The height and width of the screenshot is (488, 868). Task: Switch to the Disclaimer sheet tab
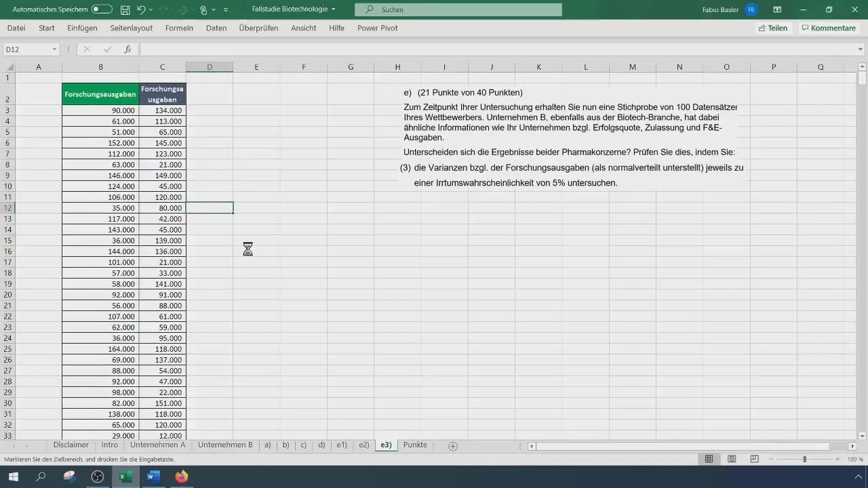pyautogui.click(x=71, y=445)
